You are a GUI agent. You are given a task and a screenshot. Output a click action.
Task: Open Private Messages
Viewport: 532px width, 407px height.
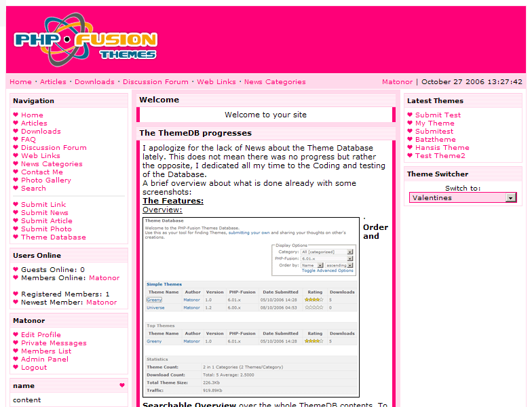54,343
